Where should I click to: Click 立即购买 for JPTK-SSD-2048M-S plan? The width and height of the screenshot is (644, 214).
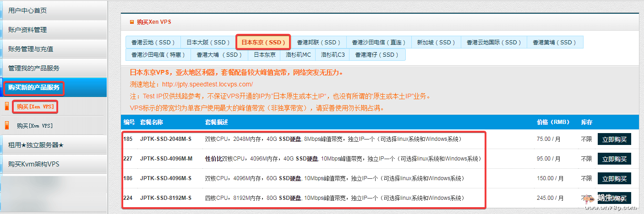pyautogui.click(x=614, y=139)
